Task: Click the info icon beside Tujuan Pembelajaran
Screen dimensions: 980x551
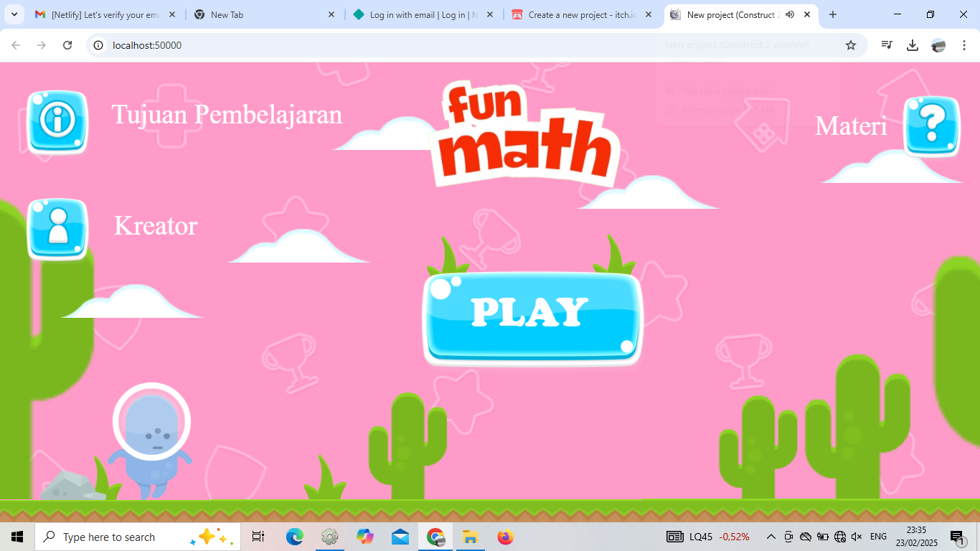Action: pos(57,122)
